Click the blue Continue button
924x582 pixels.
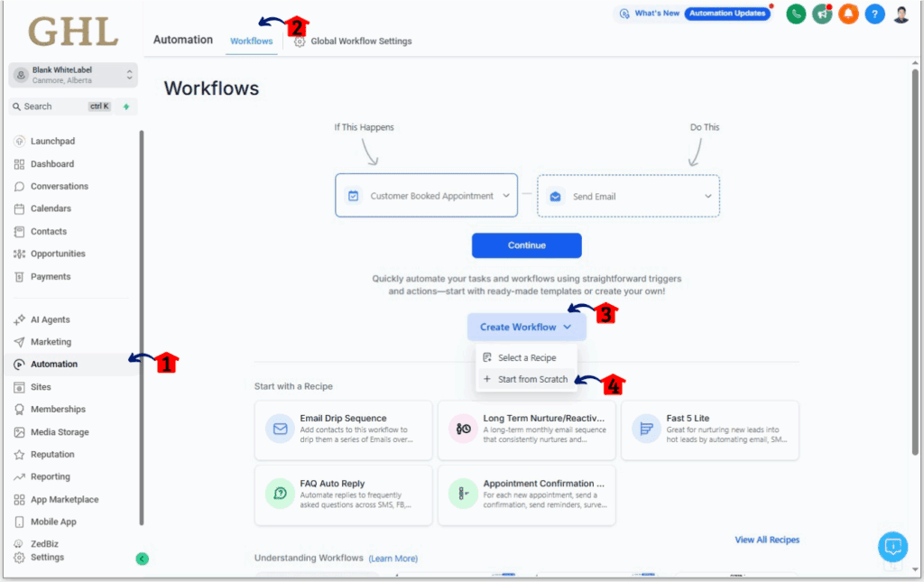coord(527,245)
